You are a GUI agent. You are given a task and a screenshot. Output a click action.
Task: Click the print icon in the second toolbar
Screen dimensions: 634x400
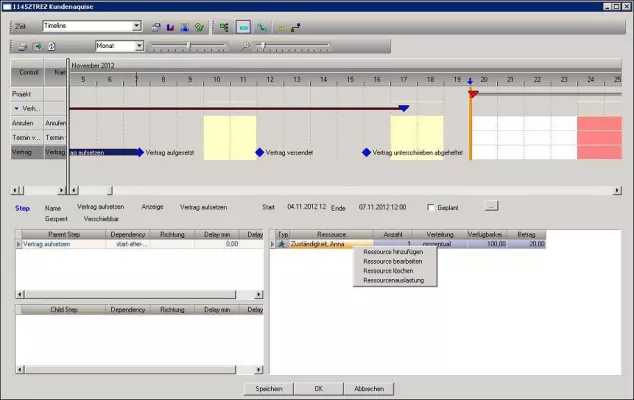point(22,46)
